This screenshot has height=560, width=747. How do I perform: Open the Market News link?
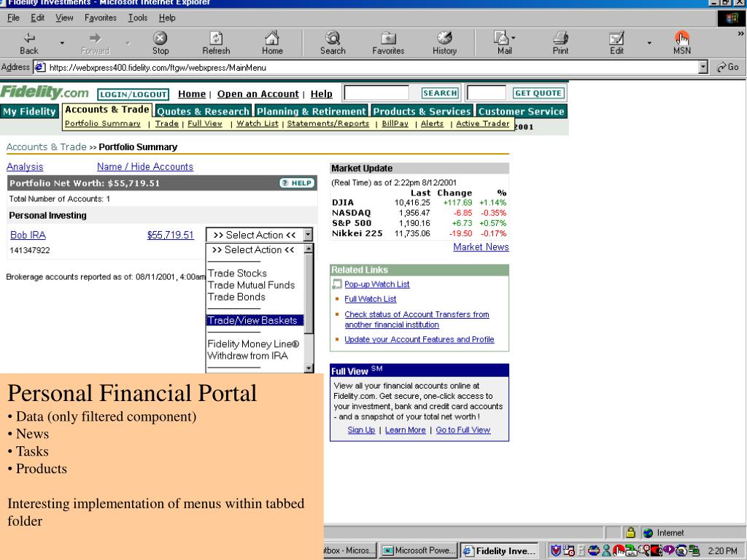(481, 246)
